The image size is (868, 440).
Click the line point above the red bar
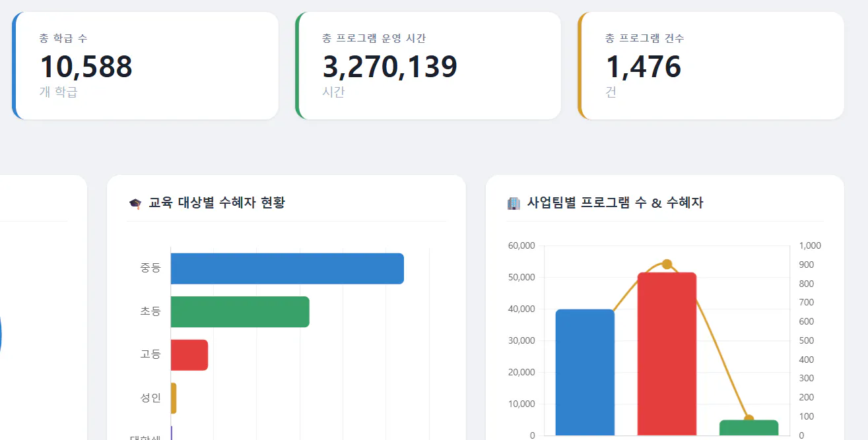coord(667,265)
